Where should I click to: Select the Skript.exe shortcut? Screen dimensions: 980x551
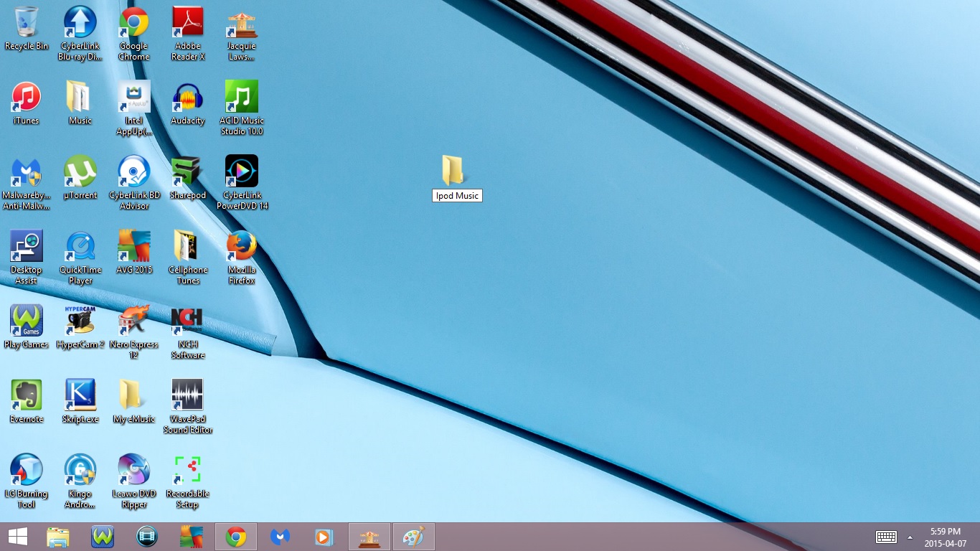tap(80, 402)
